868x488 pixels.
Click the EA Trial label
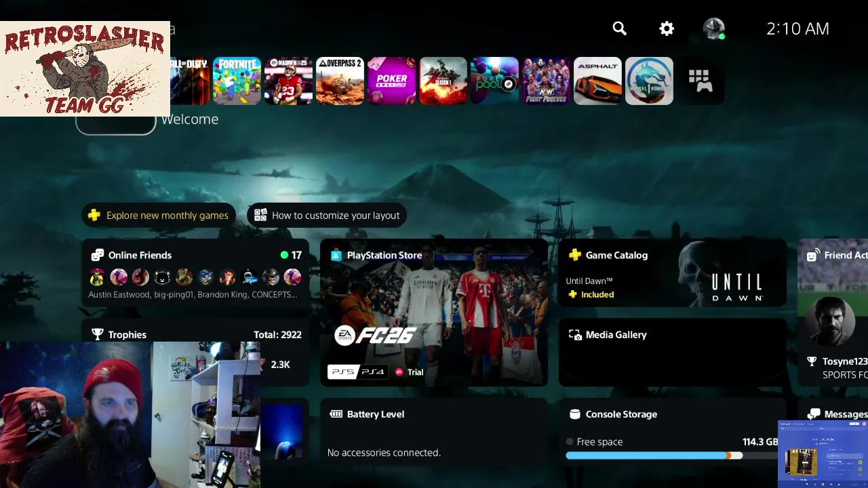(x=409, y=372)
